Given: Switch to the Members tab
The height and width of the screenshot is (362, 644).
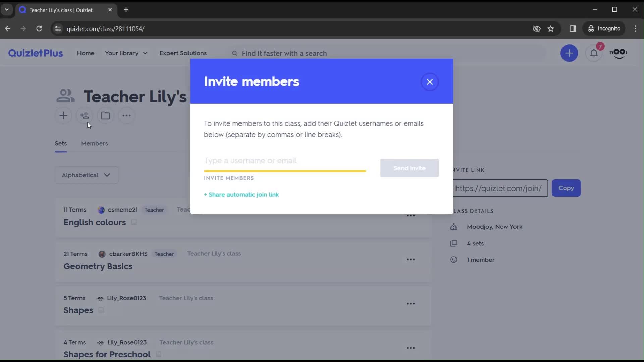Looking at the screenshot, I should (x=94, y=143).
